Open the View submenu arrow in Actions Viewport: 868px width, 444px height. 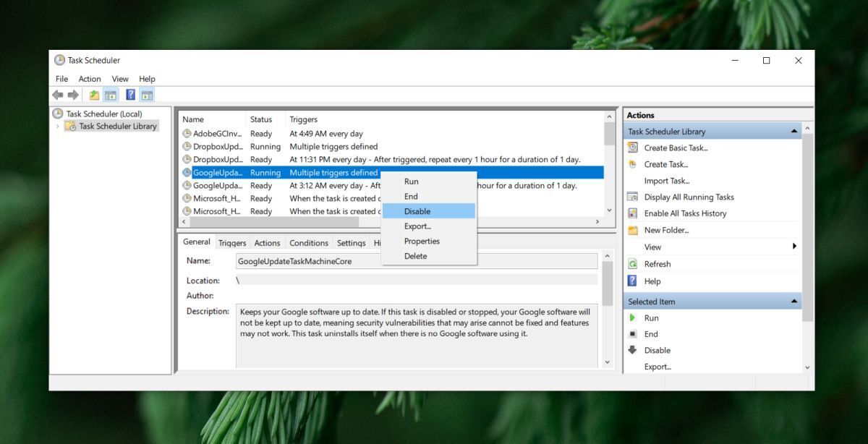(794, 247)
